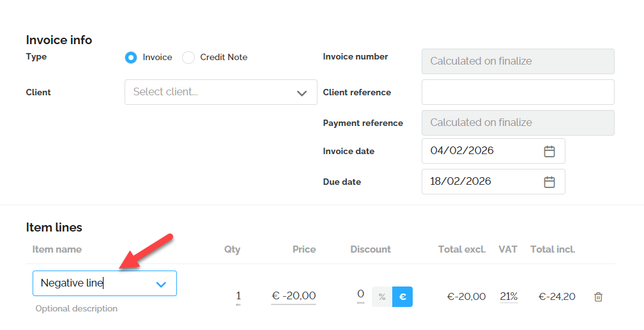Edit the Invoice date field
Screen dimensions: 644x330
click(x=479, y=151)
